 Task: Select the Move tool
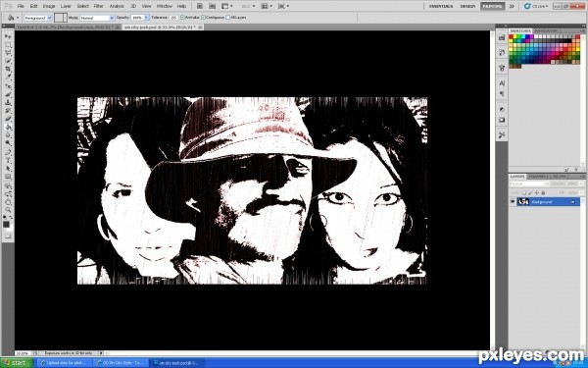click(8, 36)
